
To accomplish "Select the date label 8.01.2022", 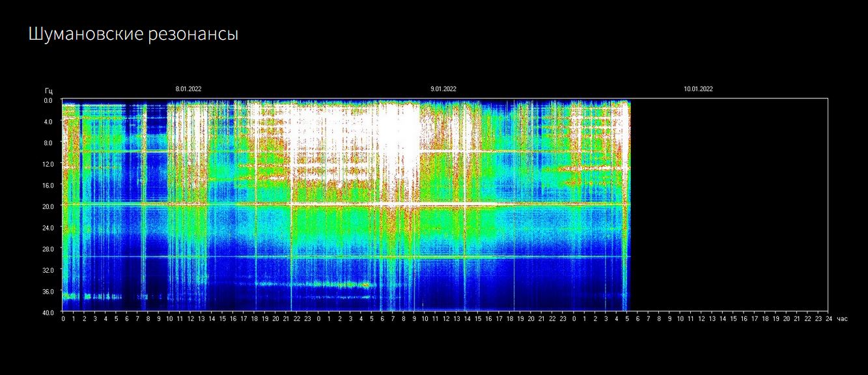I will 188,89.
